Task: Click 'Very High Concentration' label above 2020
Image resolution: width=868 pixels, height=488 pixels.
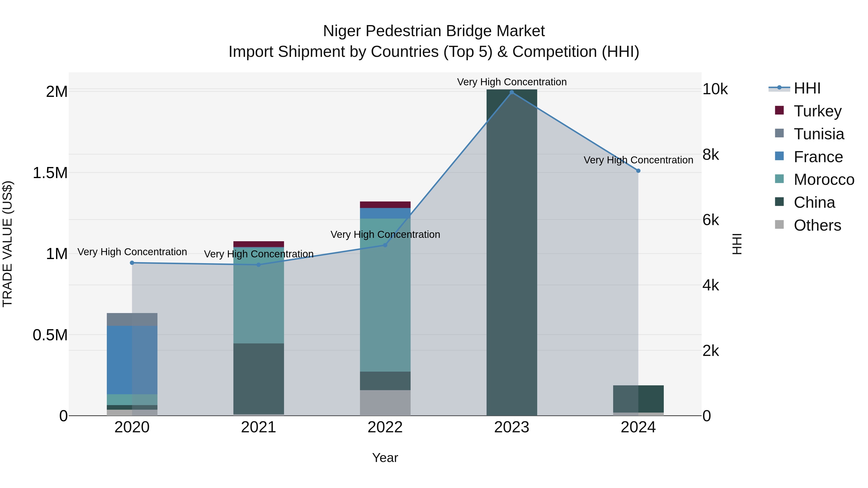Action: tap(132, 252)
